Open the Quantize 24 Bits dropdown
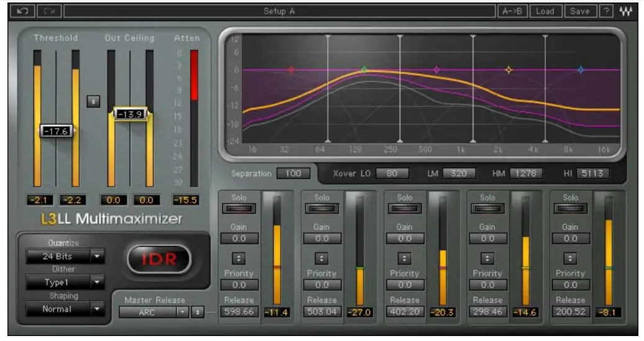Image resolution: width=644 pixels, height=341 pixels. 65,257
